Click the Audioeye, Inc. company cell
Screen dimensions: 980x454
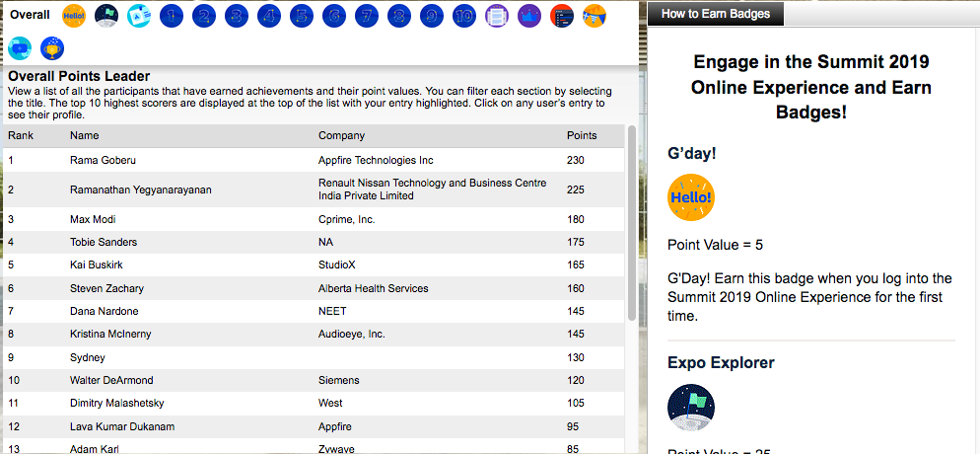pos(351,334)
